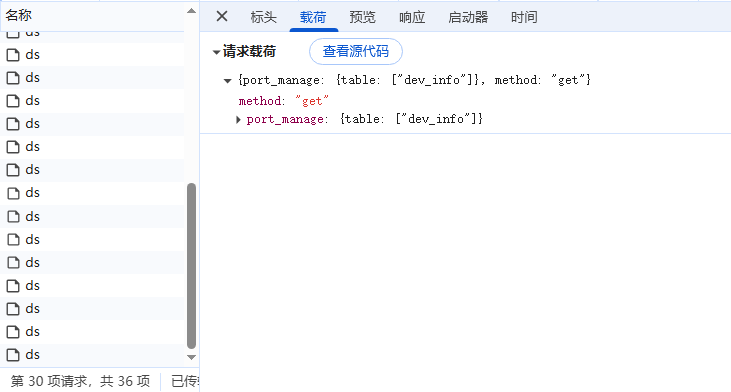The width and height of the screenshot is (731, 392).
Task: Collapse the root payload object tree
Action: pyautogui.click(x=228, y=81)
